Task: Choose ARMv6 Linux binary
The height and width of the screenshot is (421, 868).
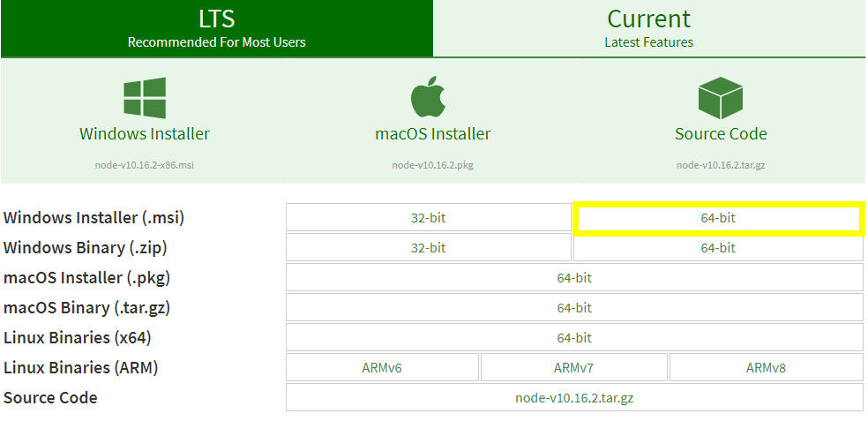Action: point(382,367)
